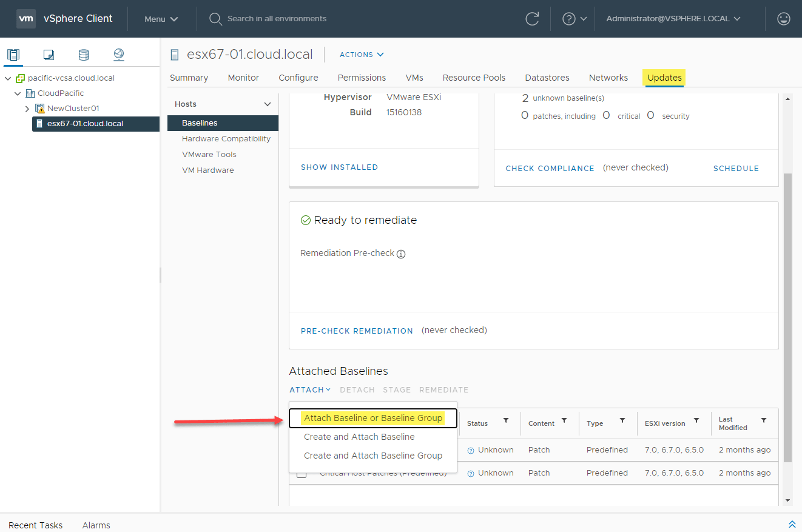Click the esx67-01 host icon in header

(x=175, y=55)
